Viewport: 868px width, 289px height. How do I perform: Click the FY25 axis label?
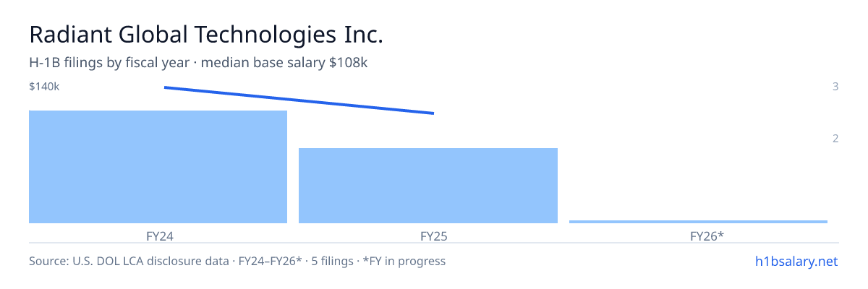tap(428, 236)
